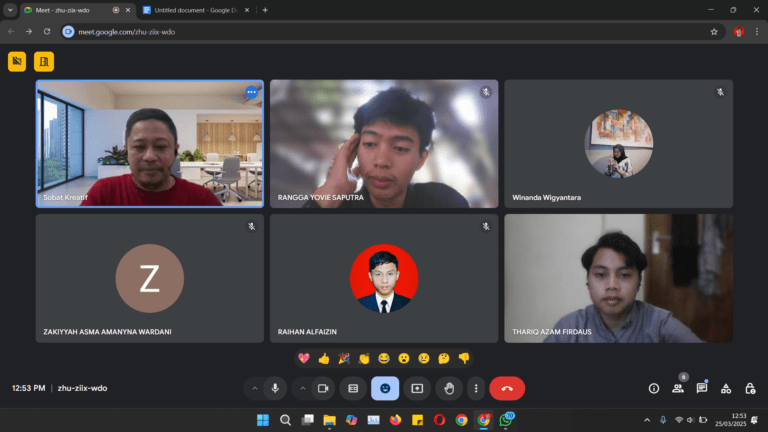The width and height of the screenshot is (768, 432).
Task: Open File Explorer from taskbar
Action: tap(329, 420)
